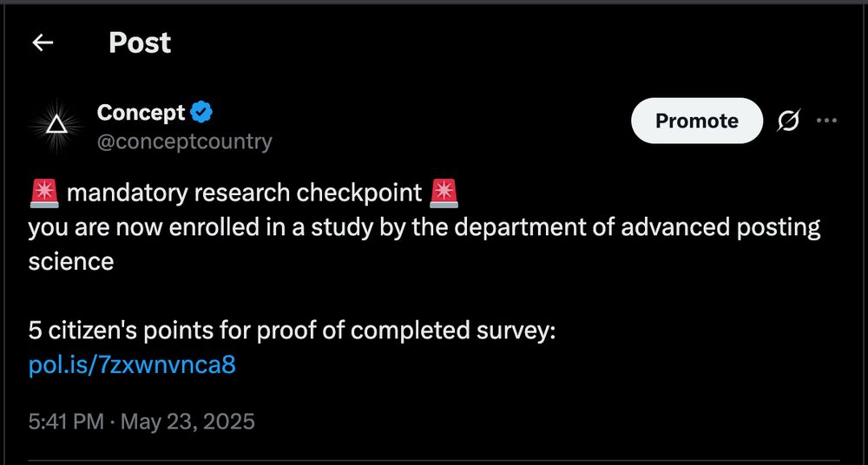868x465 pixels.
Task: Click the Concept display name
Action: pos(141,113)
